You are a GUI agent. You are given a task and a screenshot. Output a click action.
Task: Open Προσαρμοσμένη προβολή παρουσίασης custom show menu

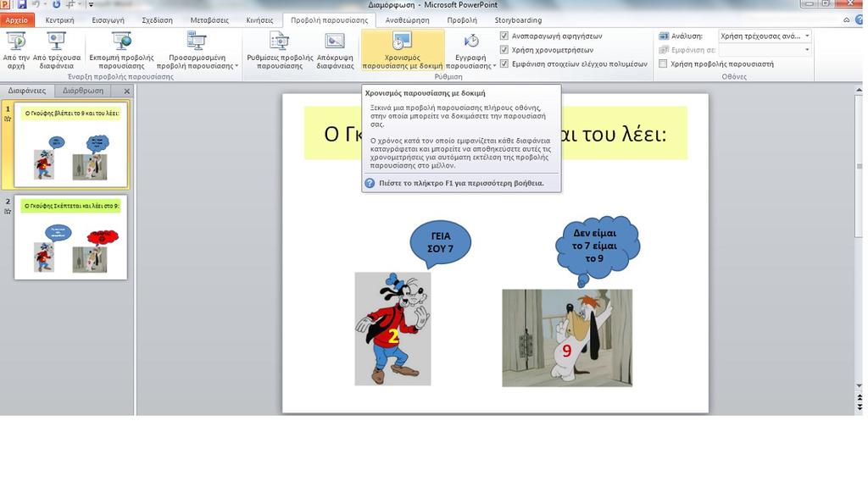(x=197, y=50)
